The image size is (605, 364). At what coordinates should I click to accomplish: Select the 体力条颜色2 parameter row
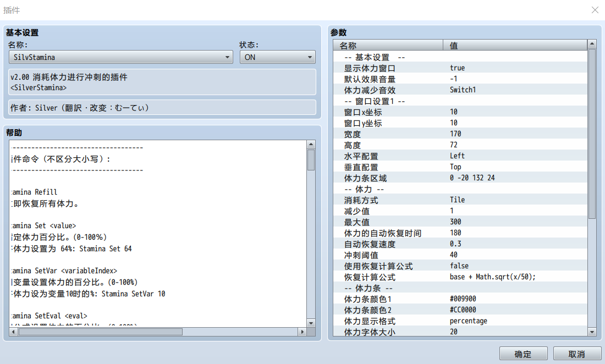click(x=460, y=310)
